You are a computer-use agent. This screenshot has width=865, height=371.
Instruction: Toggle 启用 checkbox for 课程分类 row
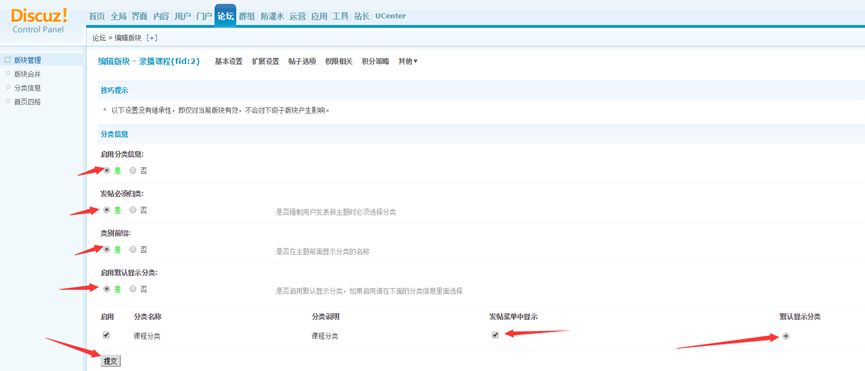click(106, 335)
